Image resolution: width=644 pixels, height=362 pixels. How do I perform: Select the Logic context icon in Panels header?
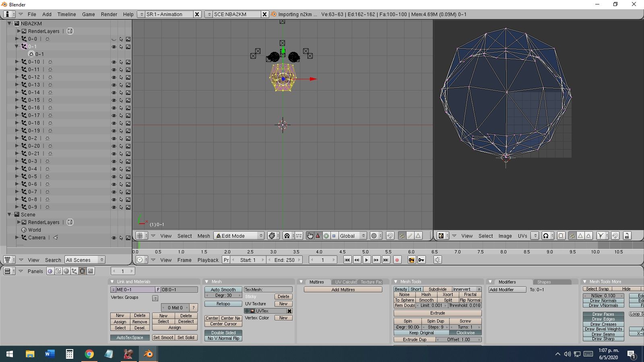[50, 271]
